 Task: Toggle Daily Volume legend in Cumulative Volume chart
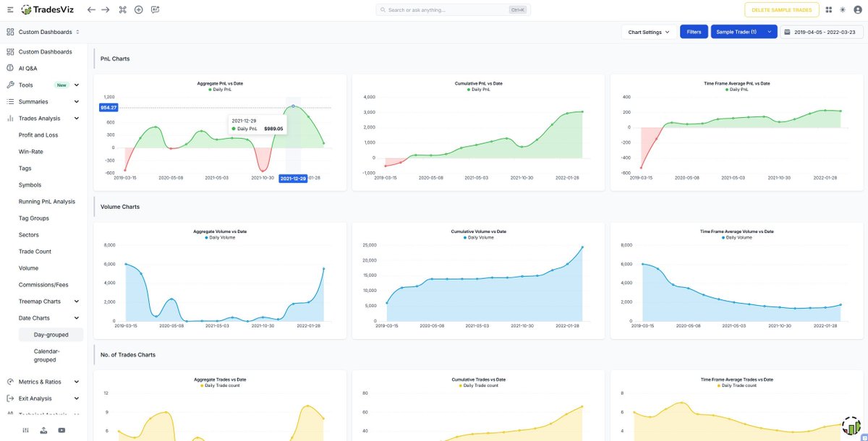[478, 237]
